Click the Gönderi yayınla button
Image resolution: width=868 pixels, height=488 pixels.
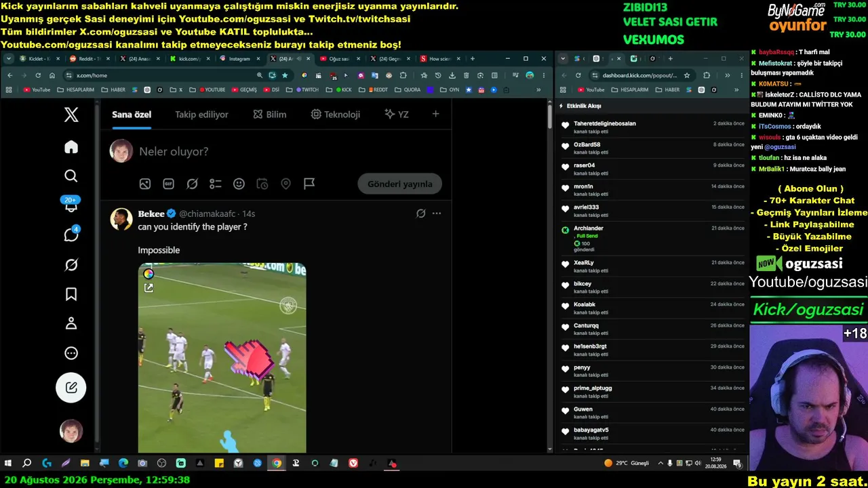point(400,184)
